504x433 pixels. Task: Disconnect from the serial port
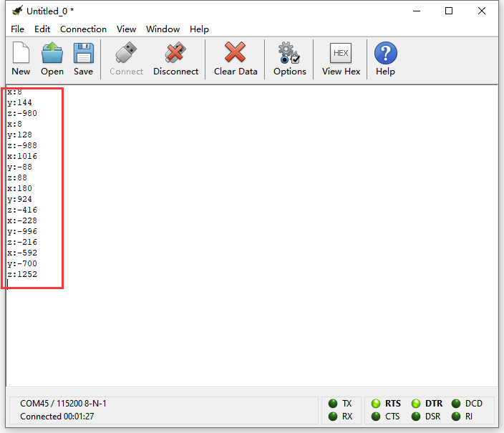[175, 58]
